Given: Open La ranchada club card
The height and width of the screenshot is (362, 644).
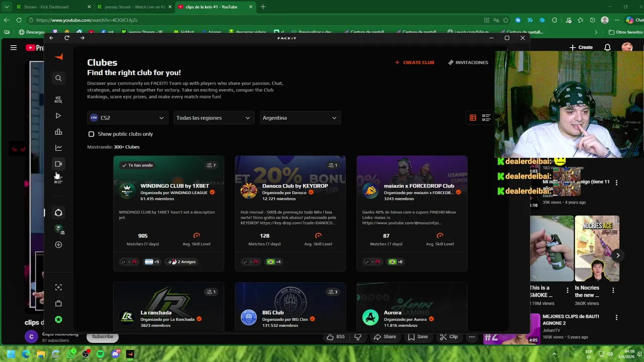Looking at the screenshot, I should [169, 307].
